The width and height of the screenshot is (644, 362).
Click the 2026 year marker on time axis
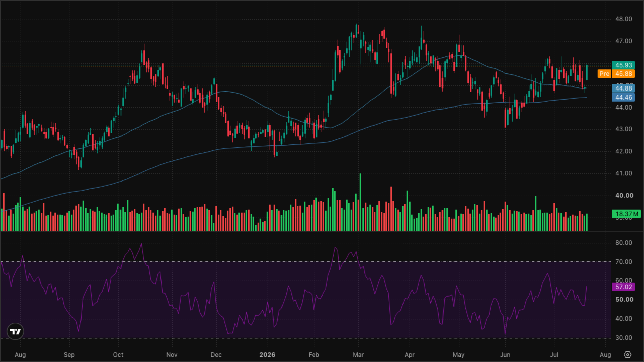(267, 355)
